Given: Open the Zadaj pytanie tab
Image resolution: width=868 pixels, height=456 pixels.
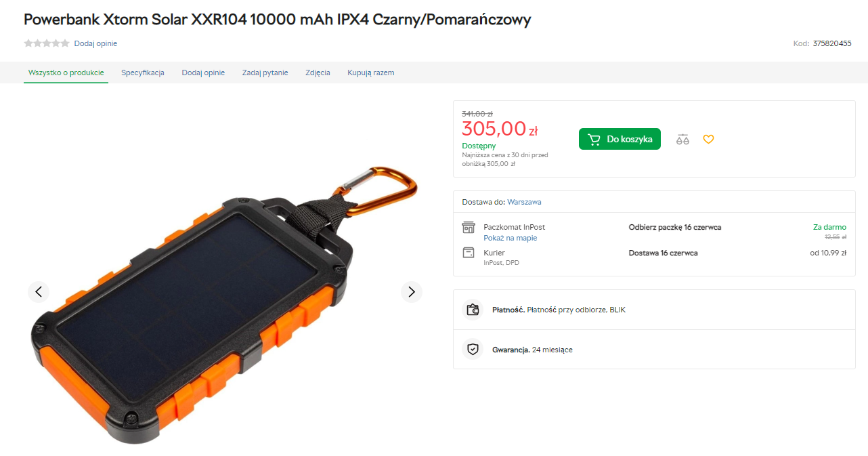Looking at the screenshot, I should click(x=265, y=72).
